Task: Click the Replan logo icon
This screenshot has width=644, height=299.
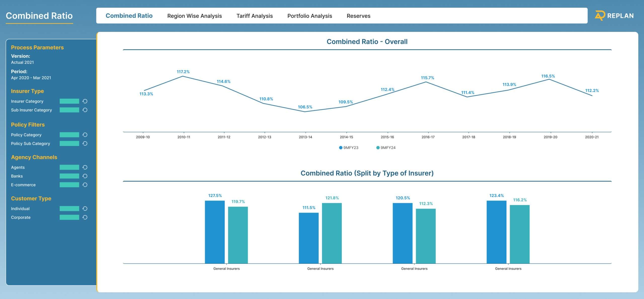Action: click(x=600, y=16)
